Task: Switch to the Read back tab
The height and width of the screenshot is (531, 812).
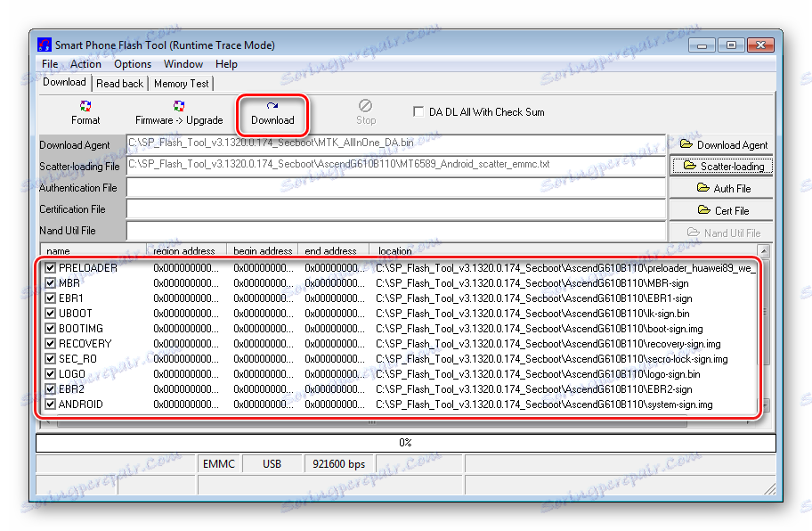Action: point(119,84)
